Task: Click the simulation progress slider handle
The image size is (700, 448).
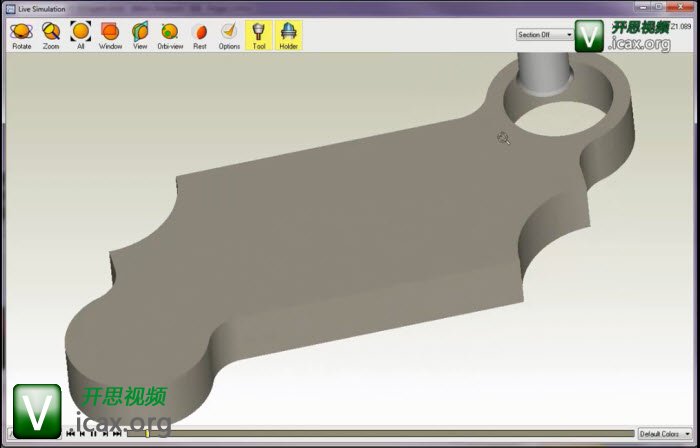Action: [147, 434]
